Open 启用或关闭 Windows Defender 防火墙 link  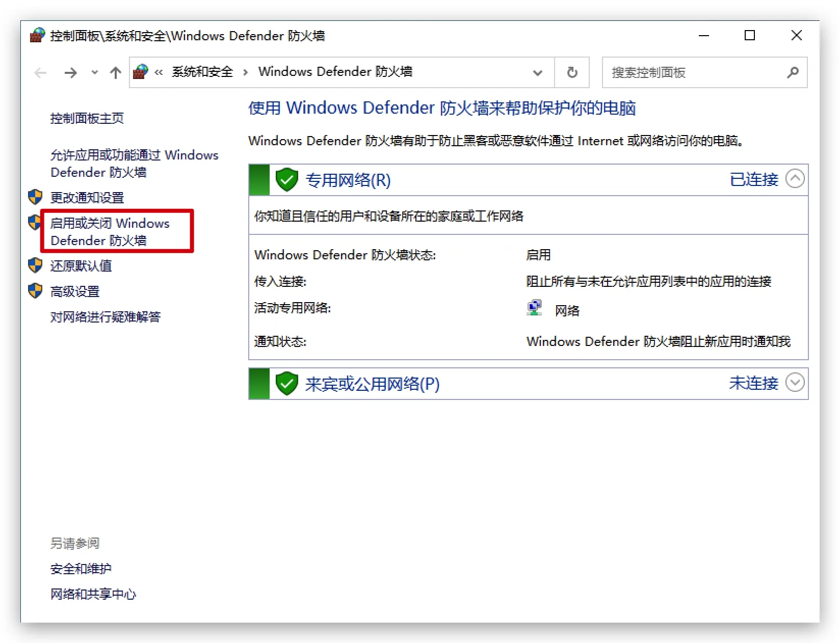tap(110, 232)
